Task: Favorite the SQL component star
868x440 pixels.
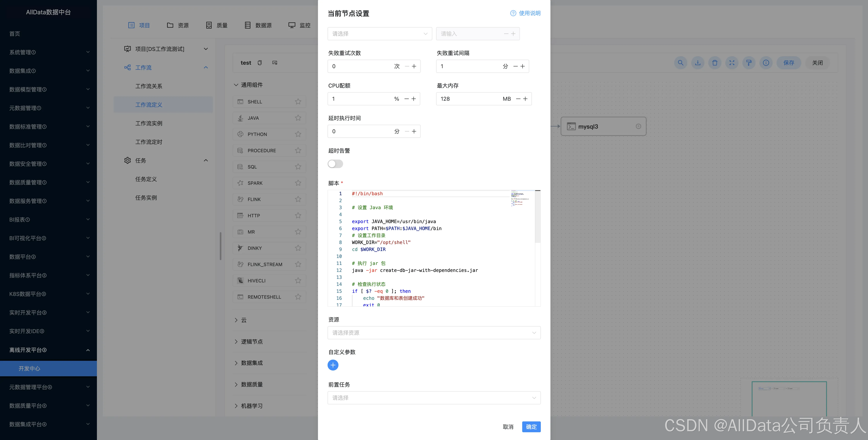Action: pos(298,167)
